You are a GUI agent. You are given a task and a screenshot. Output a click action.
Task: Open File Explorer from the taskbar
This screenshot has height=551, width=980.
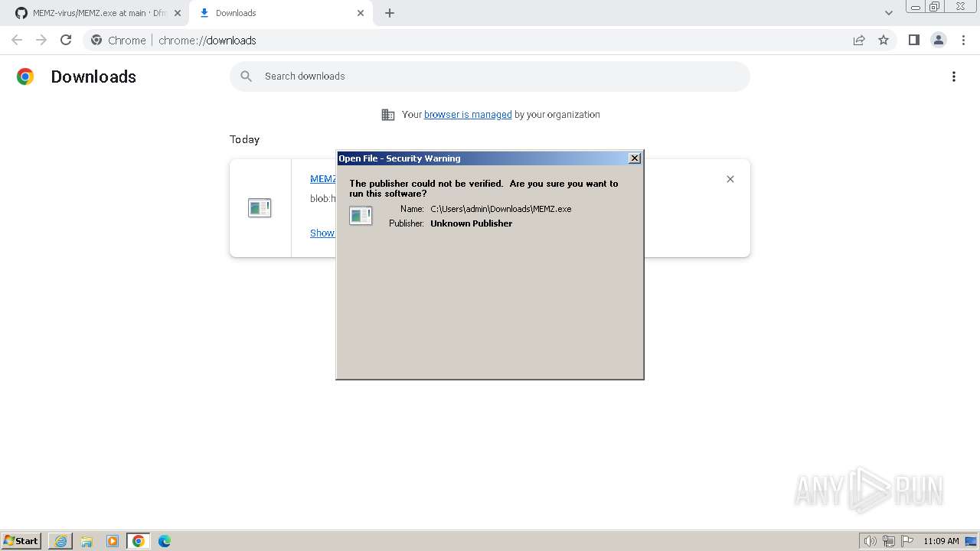point(87,541)
